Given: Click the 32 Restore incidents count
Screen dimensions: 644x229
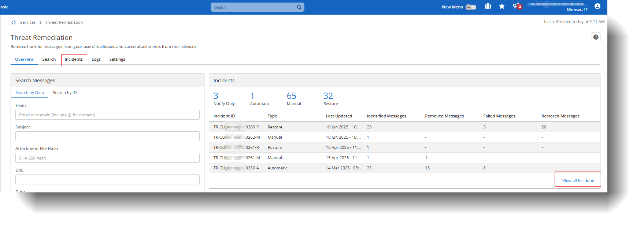Looking at the screenshot, I should pyautogui.click(x=328, y=96).
